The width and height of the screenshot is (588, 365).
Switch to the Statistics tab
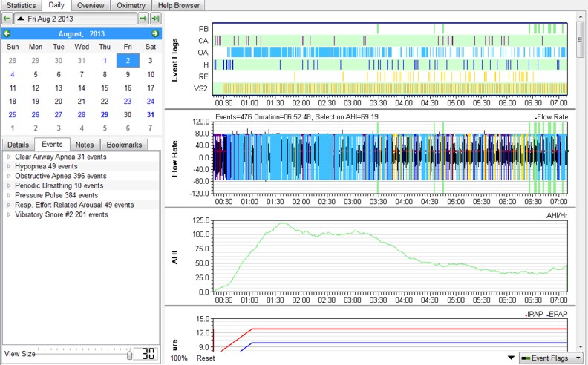(x=20, y=5)
